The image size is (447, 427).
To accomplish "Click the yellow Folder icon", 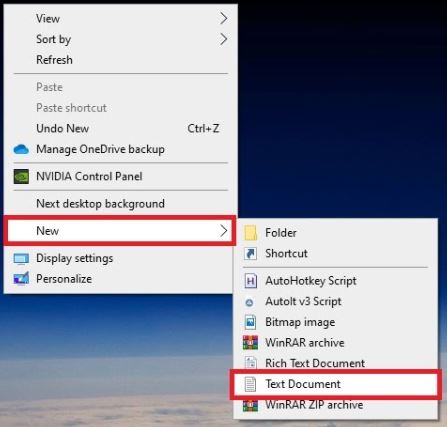I will [x=250, y=233].
